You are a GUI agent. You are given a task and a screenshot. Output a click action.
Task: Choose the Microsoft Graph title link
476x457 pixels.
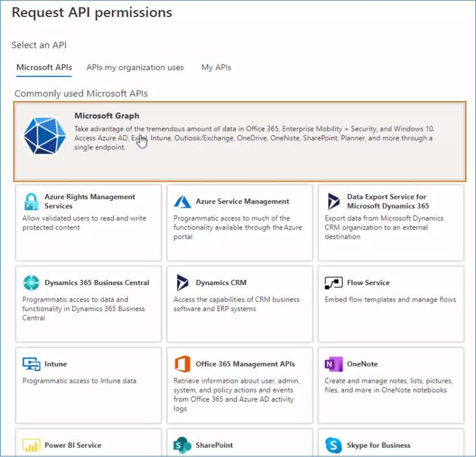coord(107,116)
